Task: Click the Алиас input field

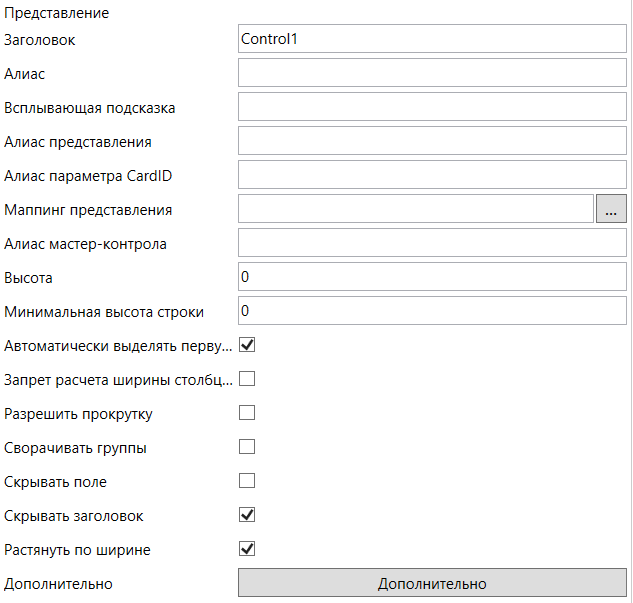Action: (x=432, y=74)
